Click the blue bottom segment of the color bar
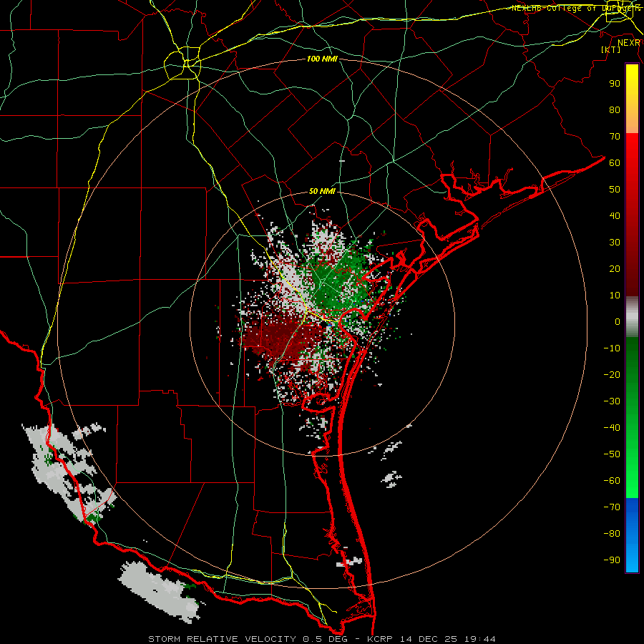Viewport: 644px width, 644px height. pos(632,535)
